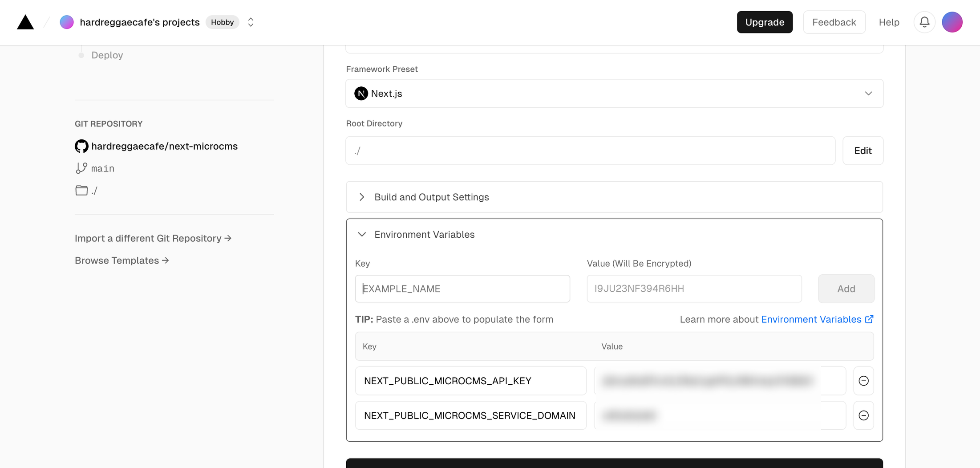
Task: Click the NEXT_PUBLIC_MICROCMS_SERVICE_DOMAIN key field
Action: tap(470, 415)
